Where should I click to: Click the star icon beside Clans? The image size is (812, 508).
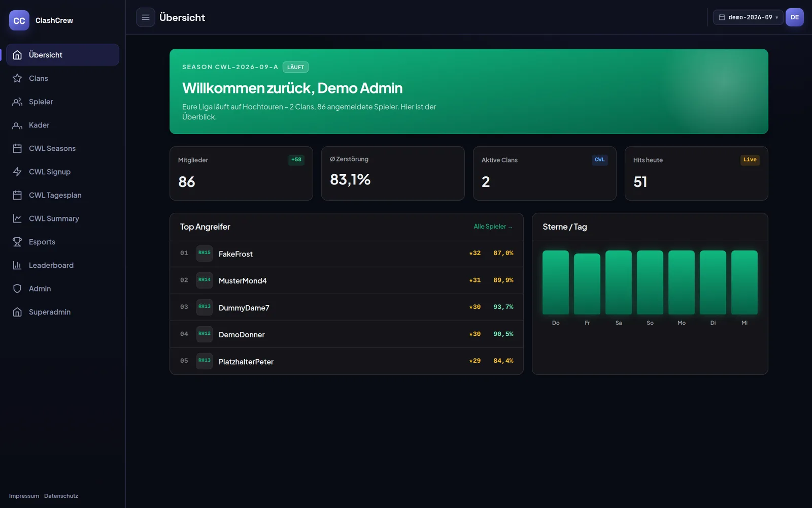17,78
